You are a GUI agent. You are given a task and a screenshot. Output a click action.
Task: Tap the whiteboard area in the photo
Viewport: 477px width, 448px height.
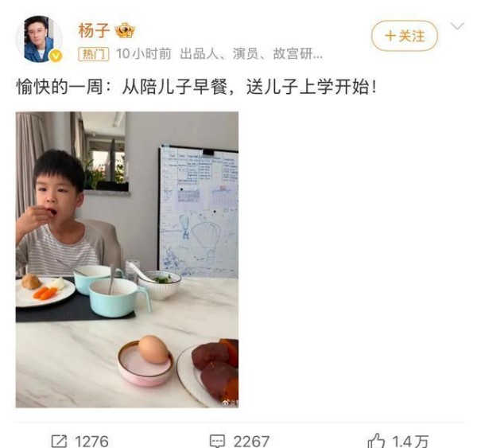(x=198, y=212)
